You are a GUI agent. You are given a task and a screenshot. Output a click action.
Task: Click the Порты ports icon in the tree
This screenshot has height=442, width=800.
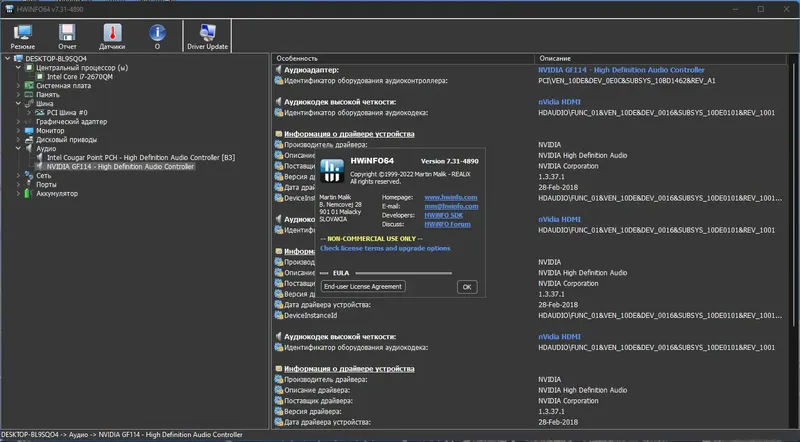click(x=29, y=185)
